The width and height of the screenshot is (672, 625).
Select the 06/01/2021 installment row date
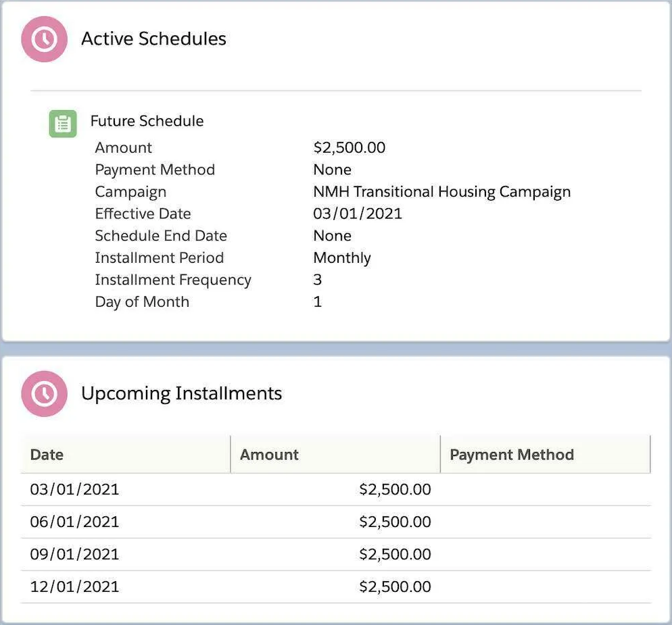(74, 522)
